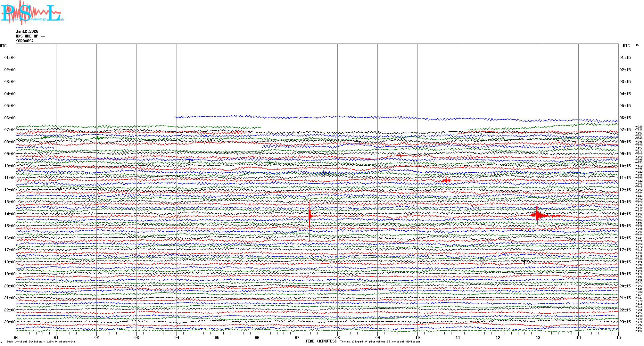Click the (ARAXOS) station name label

click(x=25, y=41)
